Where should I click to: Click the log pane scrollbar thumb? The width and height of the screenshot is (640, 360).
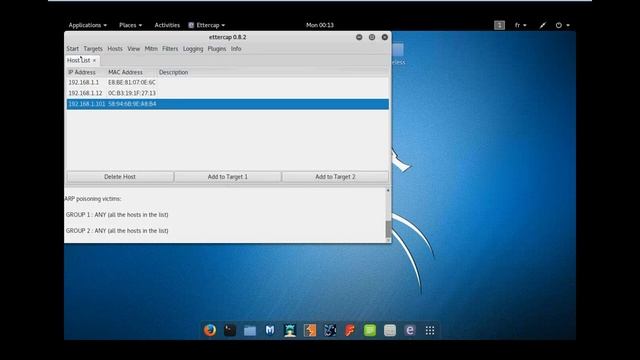388,229
